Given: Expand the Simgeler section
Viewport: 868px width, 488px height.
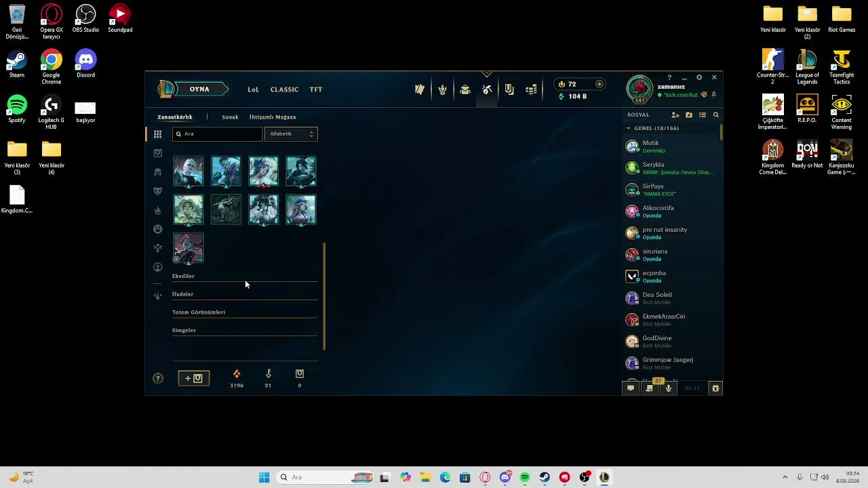Looking at the screenshot, I should [x=245, y=331].
